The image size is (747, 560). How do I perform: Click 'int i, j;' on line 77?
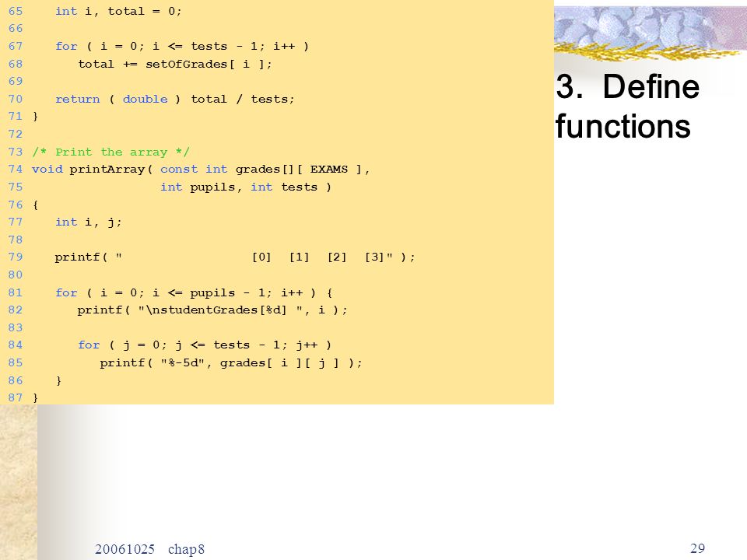(x=89, y=222)
